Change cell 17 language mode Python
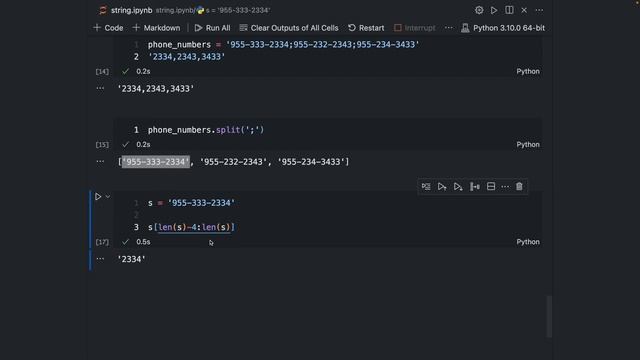 tap(528, 242)
